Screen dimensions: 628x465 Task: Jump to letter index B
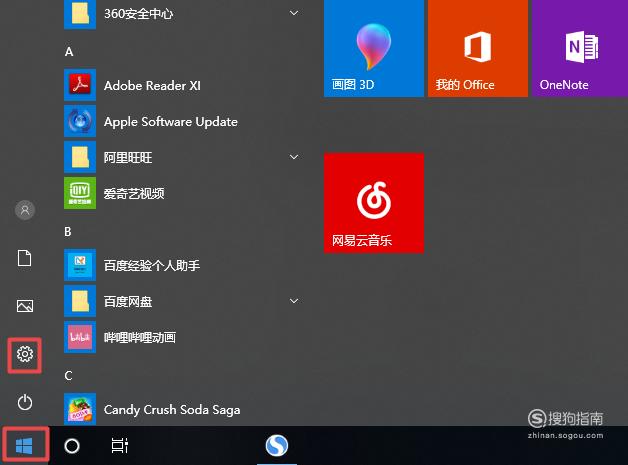pyautogui.click(x=68, y=231)
